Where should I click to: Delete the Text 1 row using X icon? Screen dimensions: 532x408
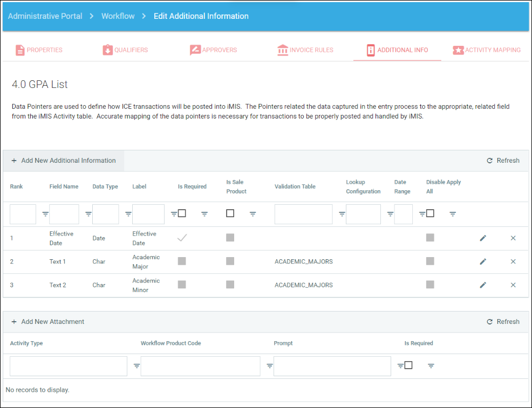(x=513, y=261)
